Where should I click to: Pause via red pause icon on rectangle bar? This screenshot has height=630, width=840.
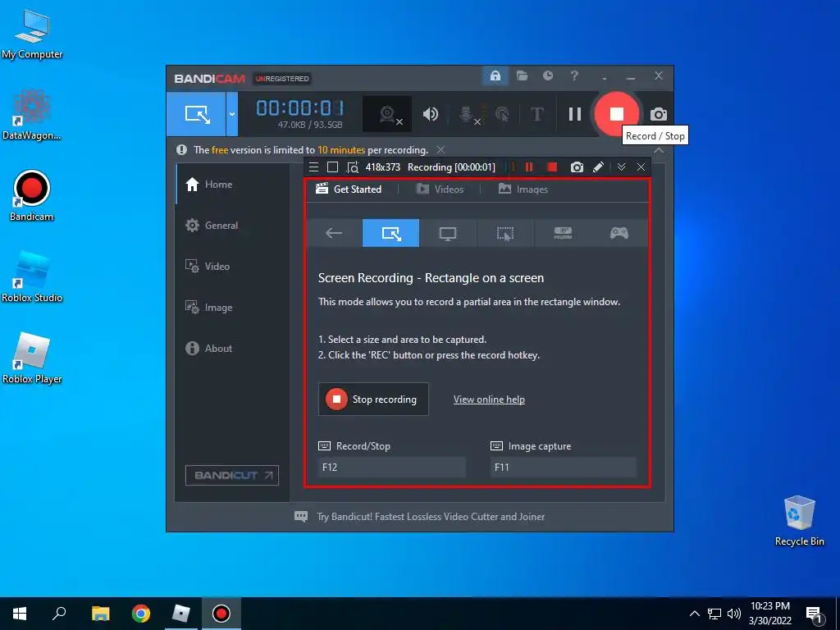point(529,167)
